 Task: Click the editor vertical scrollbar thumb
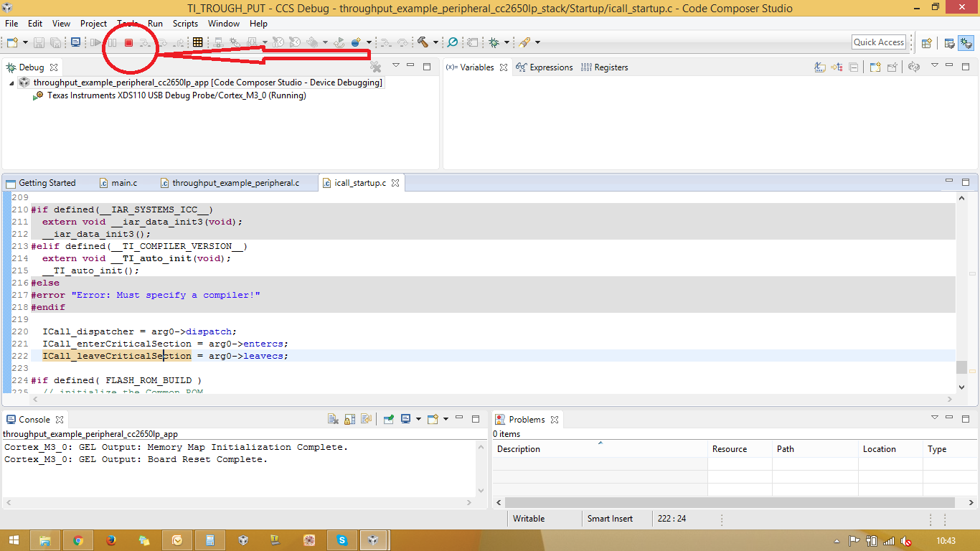(x=961, y=367)
